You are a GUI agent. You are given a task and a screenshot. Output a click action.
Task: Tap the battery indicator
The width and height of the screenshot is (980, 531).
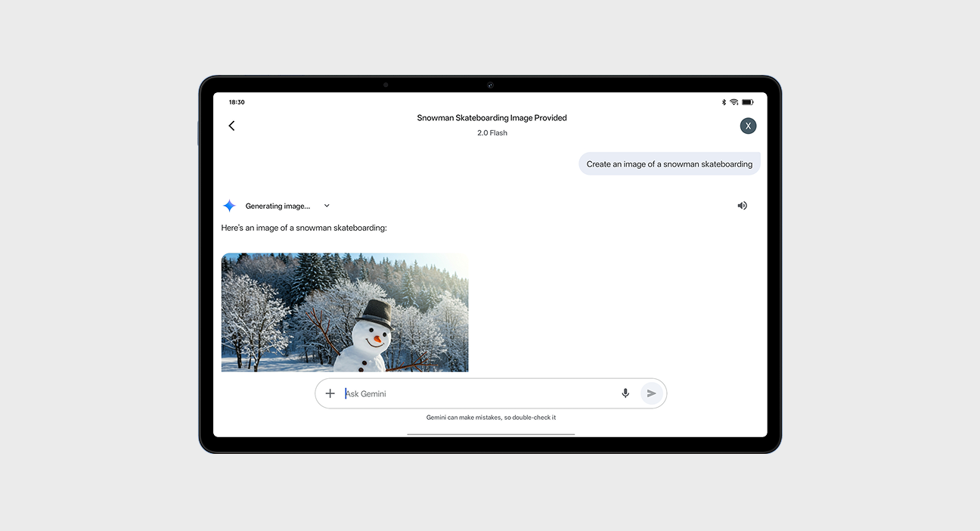tap(748, 101)
